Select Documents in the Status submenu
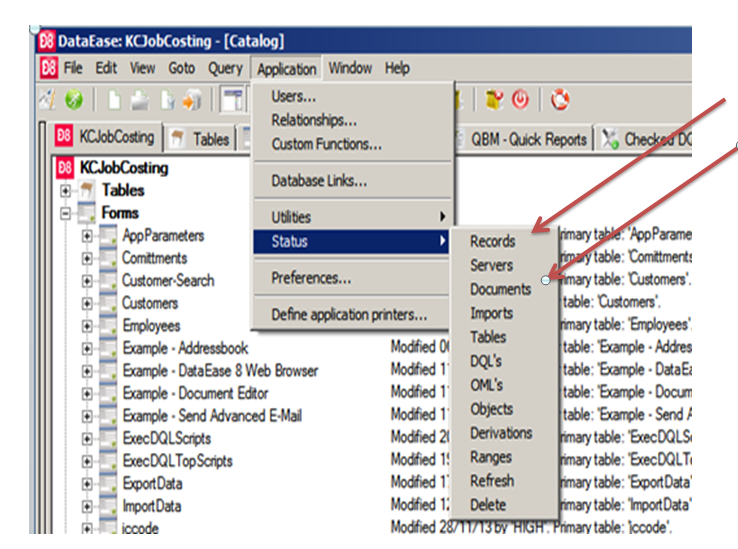This screenshot has width=738, height=549. click(504, 289)
